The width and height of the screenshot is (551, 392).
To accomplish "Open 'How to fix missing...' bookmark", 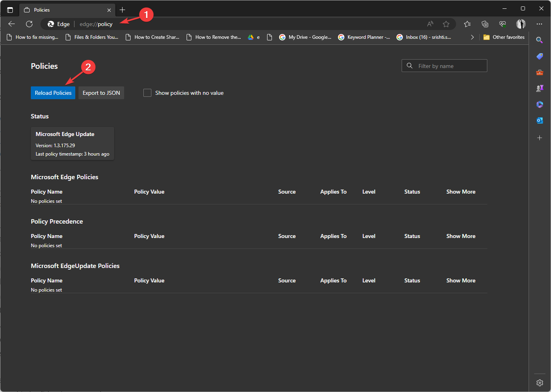I will point(33,37).
